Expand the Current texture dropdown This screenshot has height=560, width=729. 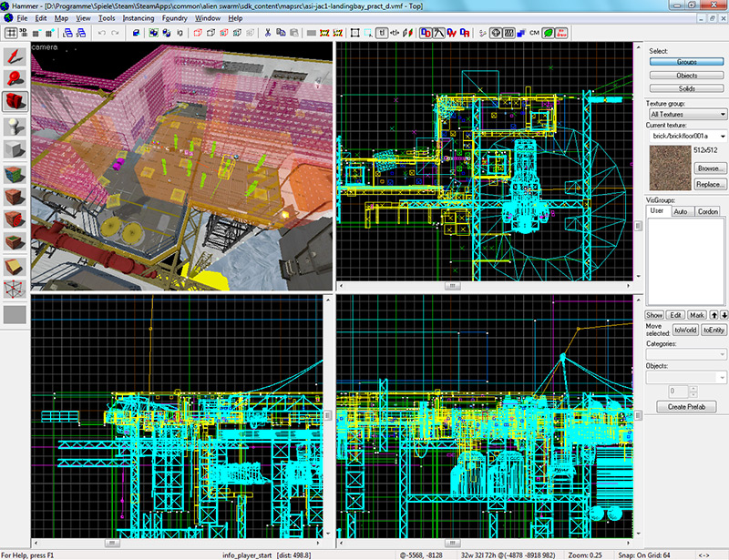pos(688,136)
